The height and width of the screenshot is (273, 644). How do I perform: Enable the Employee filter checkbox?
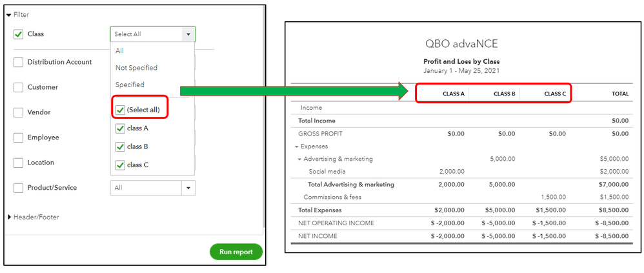[18, 137]
